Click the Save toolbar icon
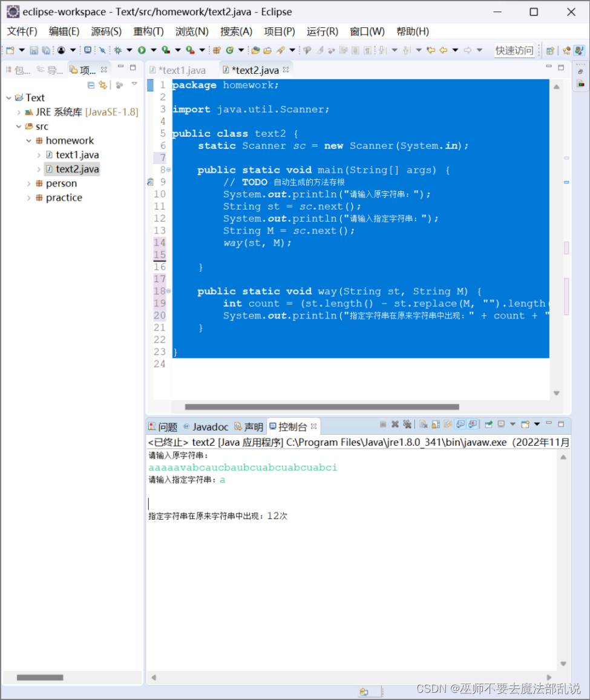 tap(33, 50)
